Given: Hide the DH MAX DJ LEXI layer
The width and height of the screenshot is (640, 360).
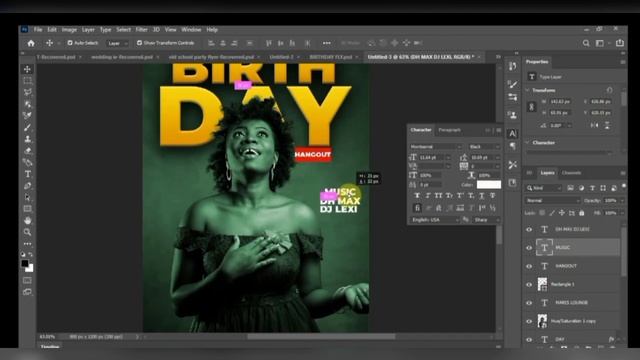Looking at the screenshot, I should tap(529, 229).
